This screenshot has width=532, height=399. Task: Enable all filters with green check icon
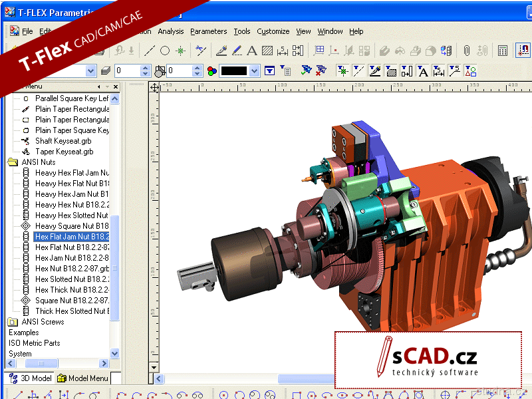(x=306, y=70)
